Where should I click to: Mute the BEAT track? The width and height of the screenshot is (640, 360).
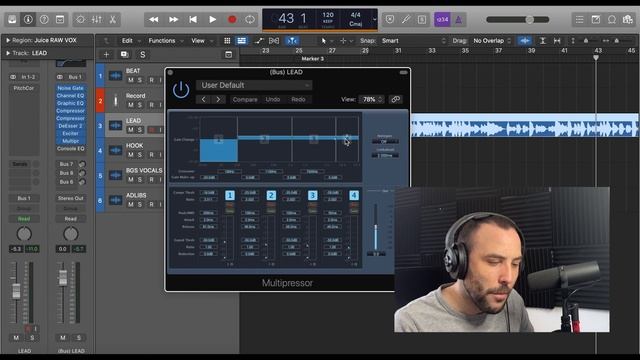tap(131, 80)
